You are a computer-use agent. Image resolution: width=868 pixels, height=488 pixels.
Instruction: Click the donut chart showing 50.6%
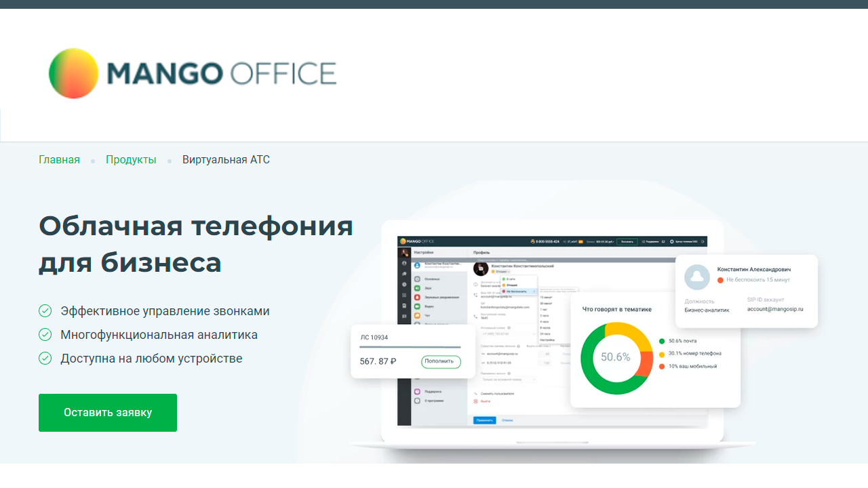(616, 357)
